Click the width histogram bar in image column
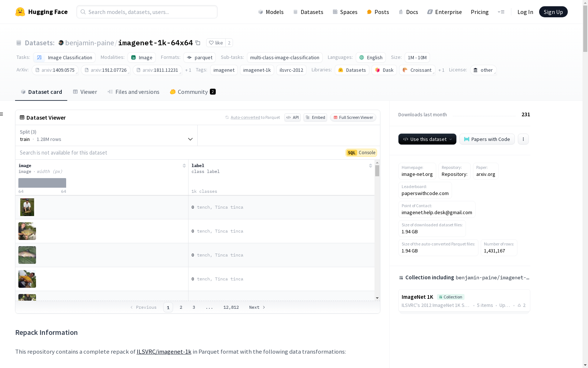Image resolution: width=588 pixels, height=368 pixels. tap(42, 183)
